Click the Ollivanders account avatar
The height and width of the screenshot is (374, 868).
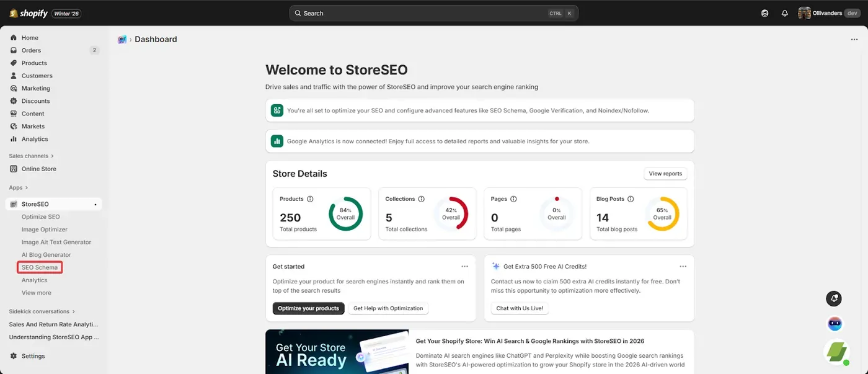(804, 13)
